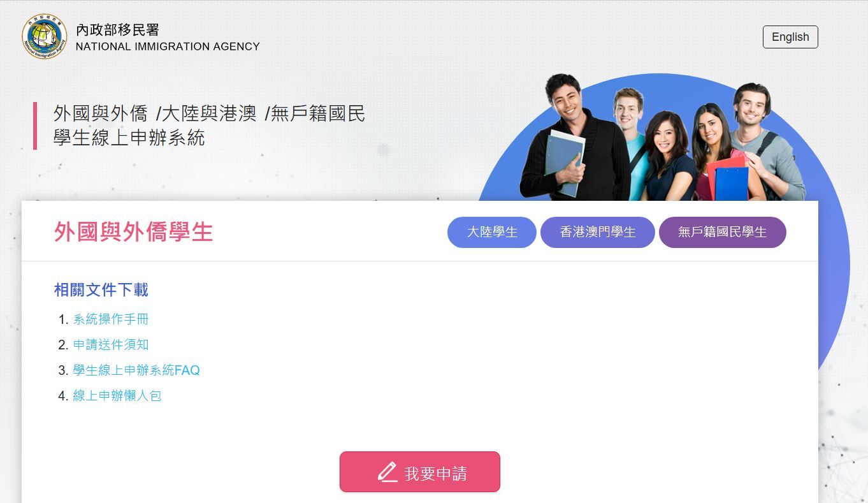This screenshot has width=868, height=503.
Task: Switch language with the English button
Action: pos(790,37)
